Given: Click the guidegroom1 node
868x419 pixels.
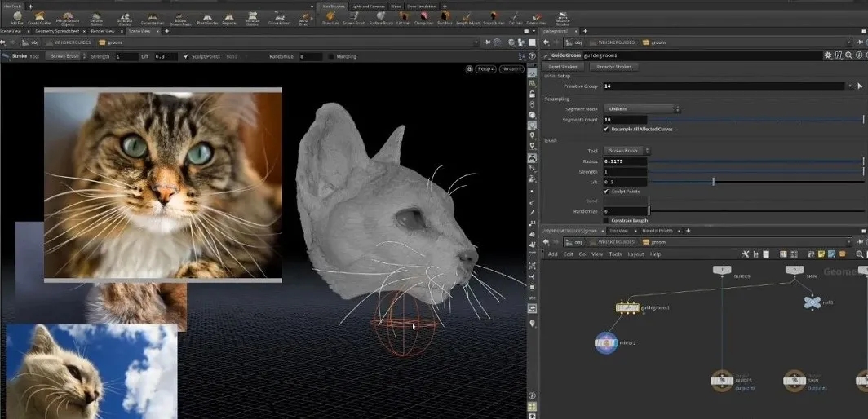Looking at the screenshot, I should tap(627, 308).
